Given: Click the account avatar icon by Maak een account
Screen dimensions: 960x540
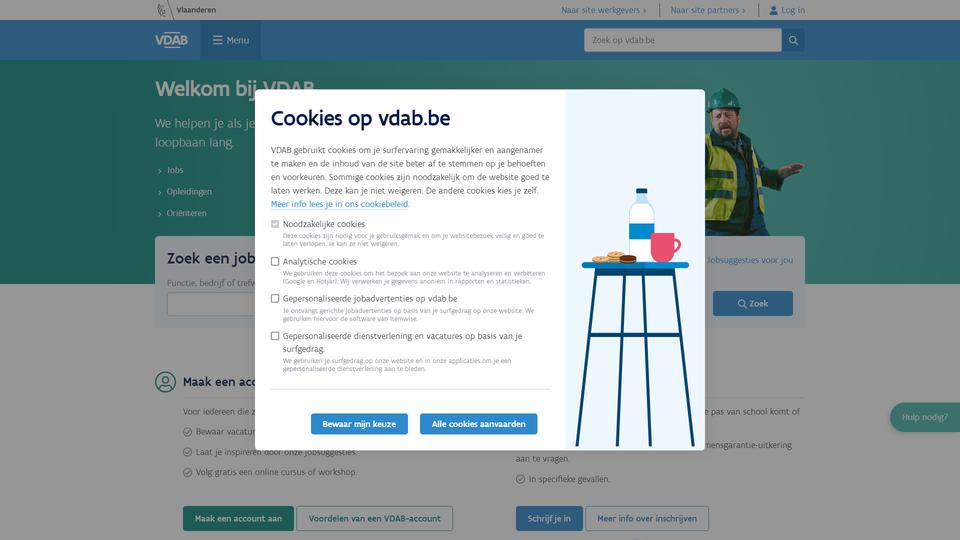Looking at the screenshot, I should point(165,381).
